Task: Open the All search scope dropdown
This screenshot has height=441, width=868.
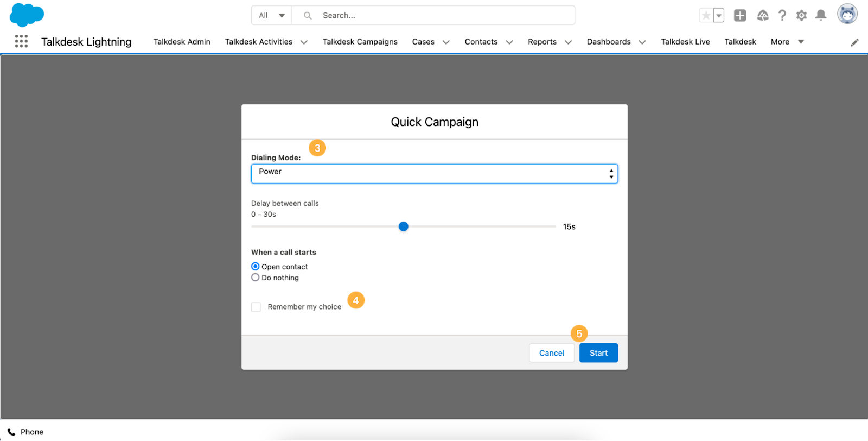Action: tap(271, 15)
